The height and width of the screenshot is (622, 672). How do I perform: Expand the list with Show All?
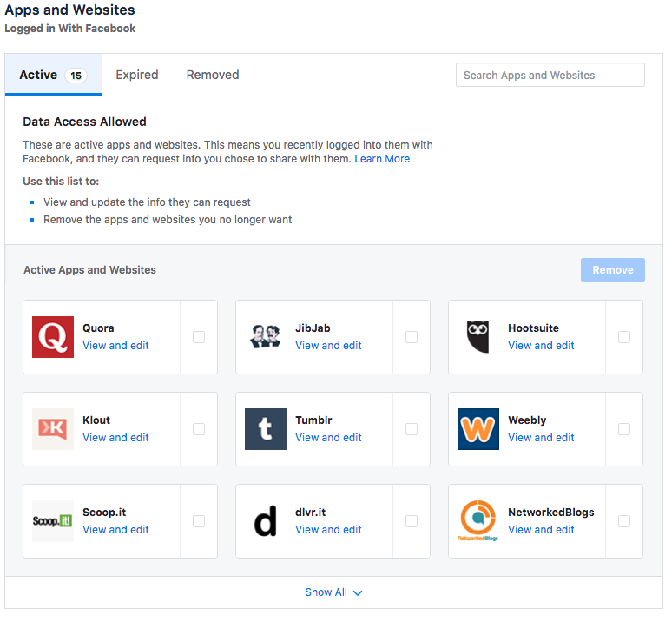(x=333, y=592)
